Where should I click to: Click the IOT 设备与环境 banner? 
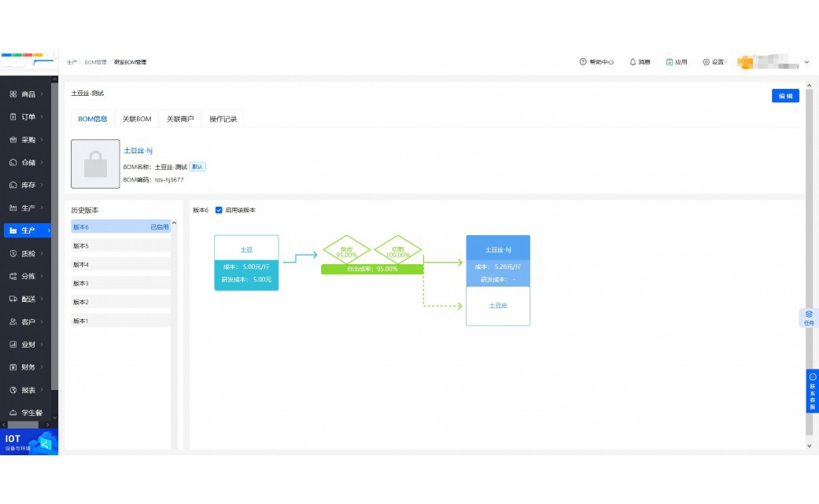tap(29, 443)
